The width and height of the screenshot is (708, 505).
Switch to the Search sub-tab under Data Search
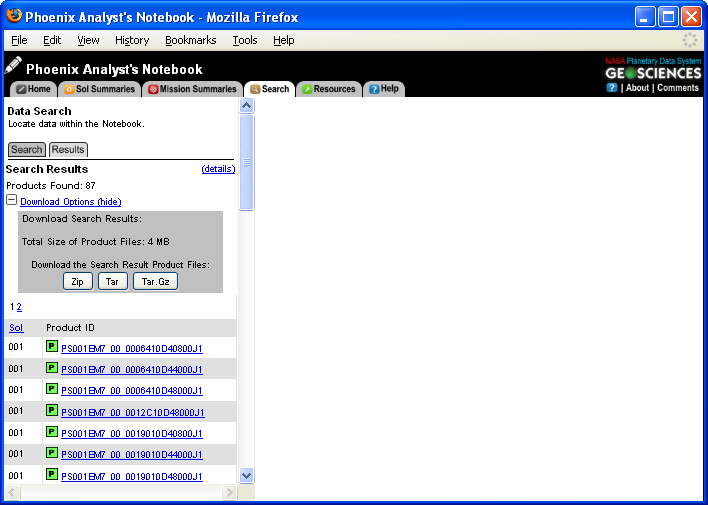click(x=27, y=150)
